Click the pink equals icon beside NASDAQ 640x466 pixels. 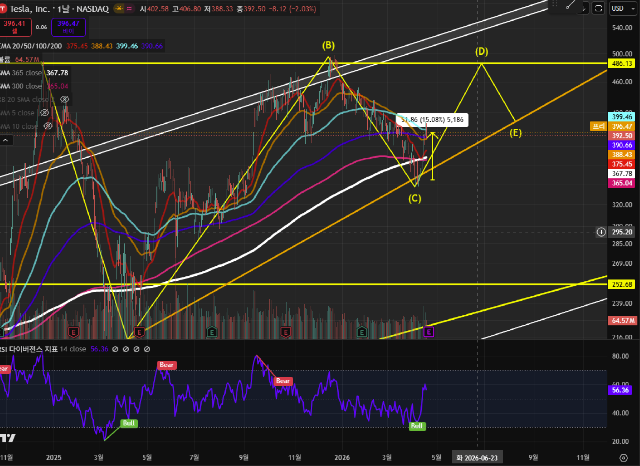[129, 9]
